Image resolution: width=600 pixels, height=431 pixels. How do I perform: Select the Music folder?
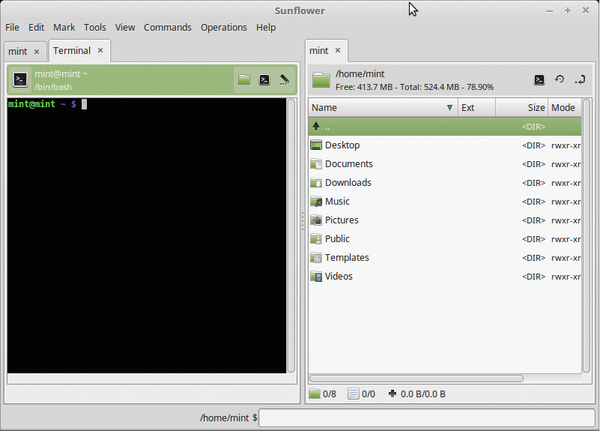point(445,201)
